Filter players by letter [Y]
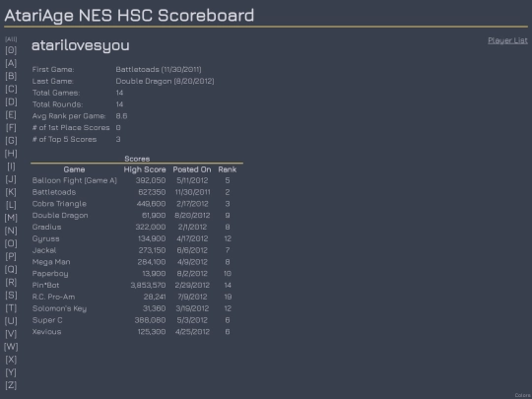 (x=11, y=372)
